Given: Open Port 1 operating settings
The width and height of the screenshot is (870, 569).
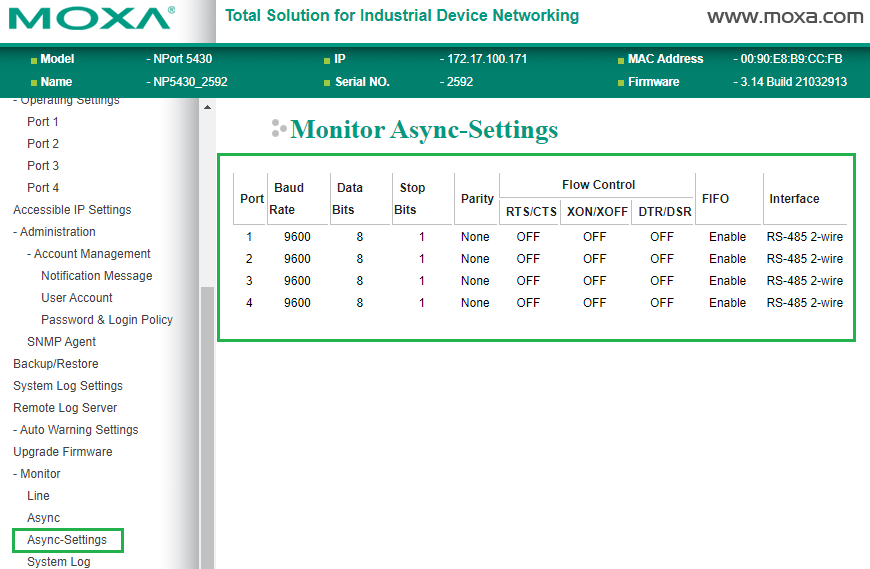Looking at the screenshot, I should pyautogui.click(x=43, y=122).
